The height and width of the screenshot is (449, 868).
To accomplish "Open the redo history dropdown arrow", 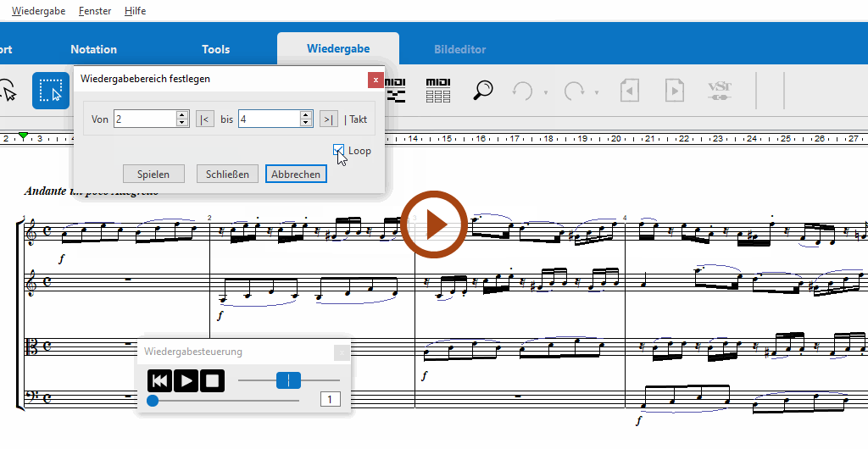I will [597, 92].
